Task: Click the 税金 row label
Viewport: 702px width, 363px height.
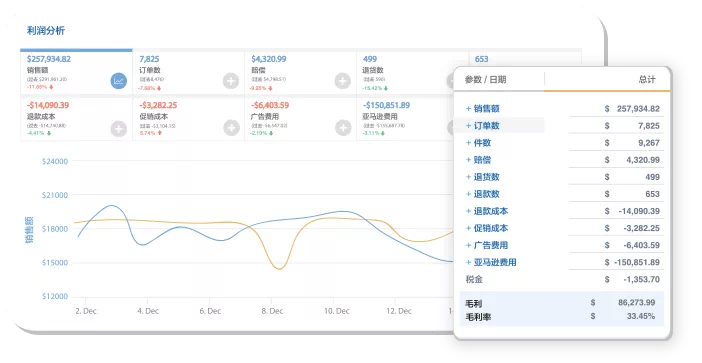Action: [474, 279]
